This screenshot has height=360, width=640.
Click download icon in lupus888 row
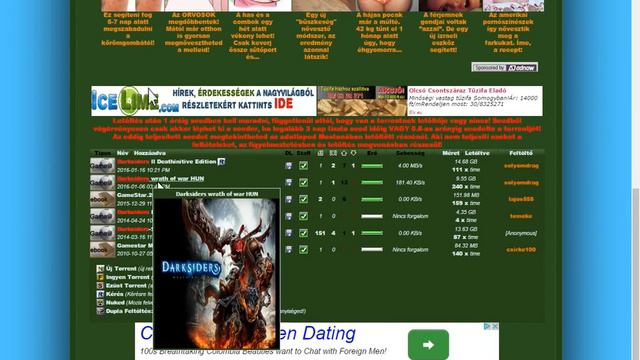[x=289, y=199]
